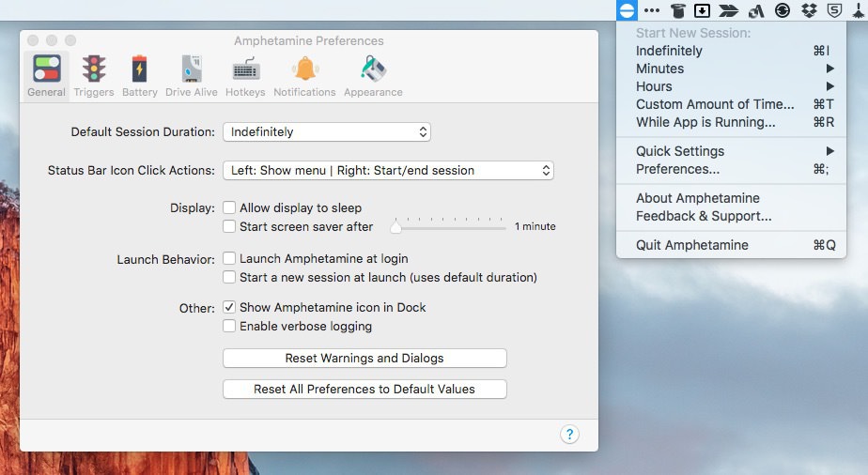
Task: Click Reset Warnings and Dialogs button
Action: point(364,358)
